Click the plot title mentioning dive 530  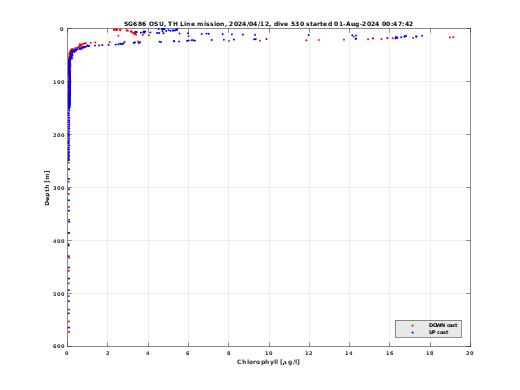(268, 24)
